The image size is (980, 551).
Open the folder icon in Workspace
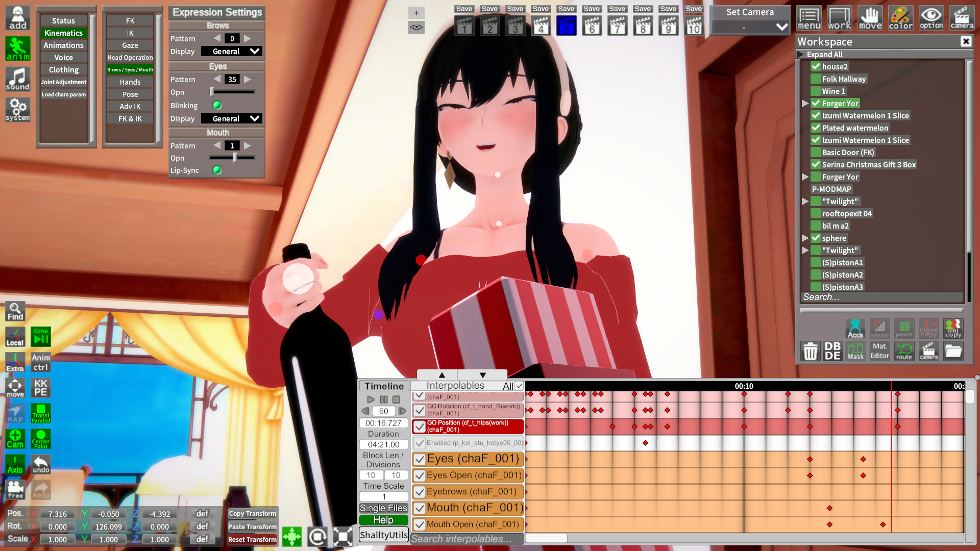click(953, 351)
